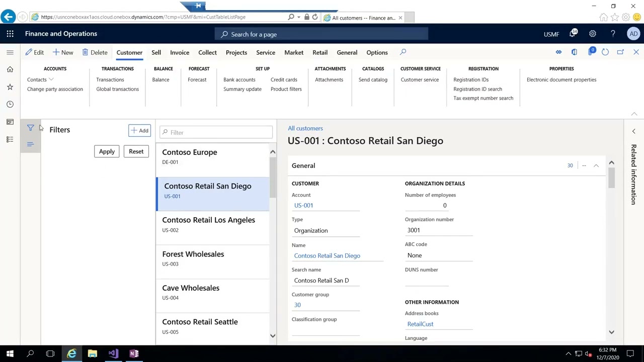Click browser back arrow button
This screenshot has height=362, width=644.
[x=8, y=17]
